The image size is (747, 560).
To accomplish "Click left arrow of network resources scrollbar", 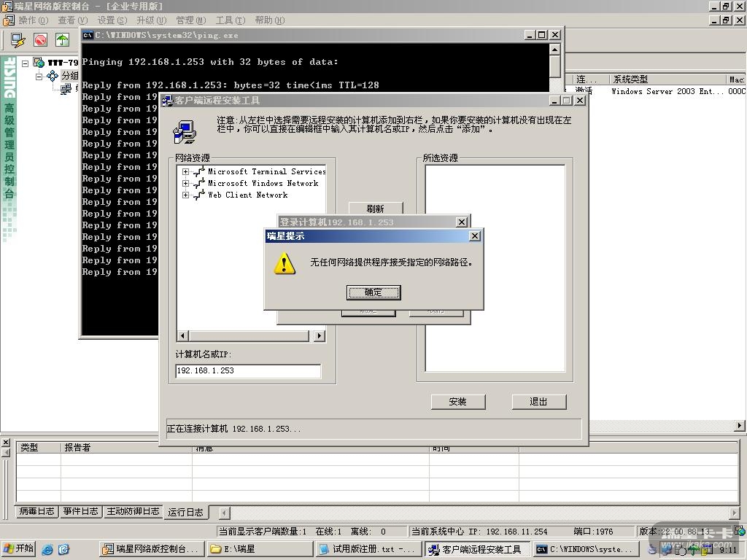I will point(182,335).
